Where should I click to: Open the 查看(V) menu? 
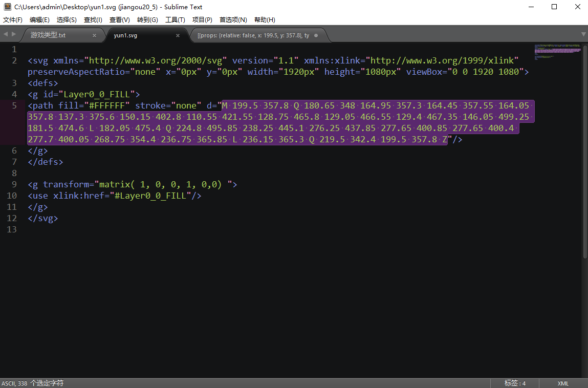[x=120, y=20]
